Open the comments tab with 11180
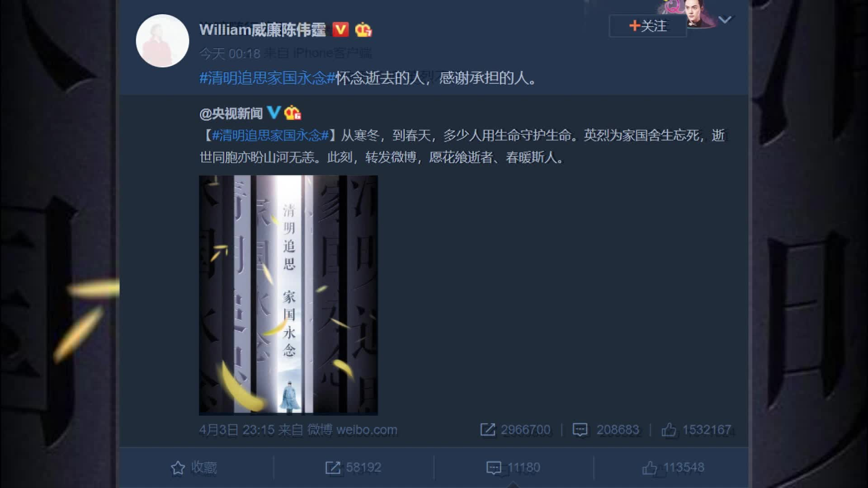Viewport: 868px width, 488px height. [x=513, y=468]
